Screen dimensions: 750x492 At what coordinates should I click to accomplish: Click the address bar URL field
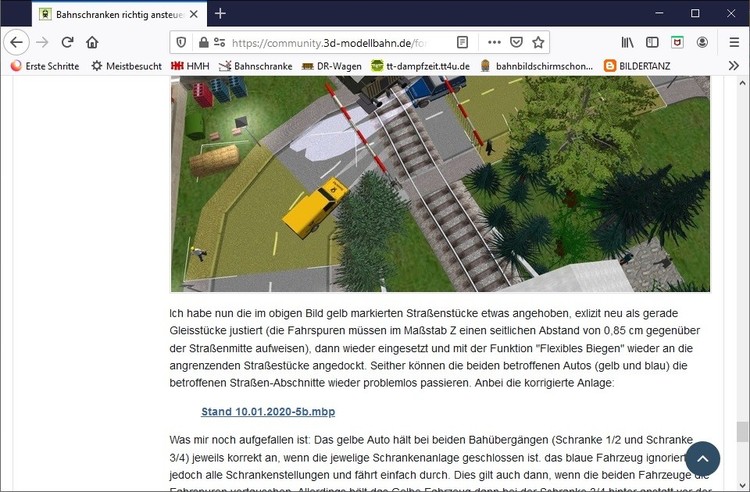click(329, 43)
